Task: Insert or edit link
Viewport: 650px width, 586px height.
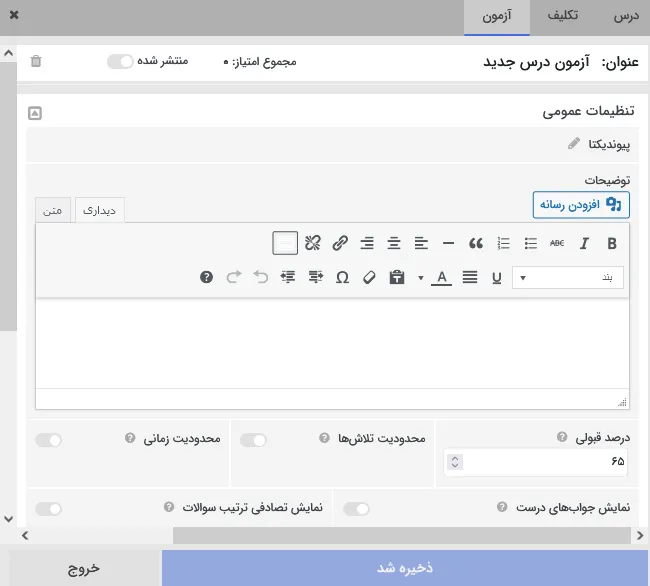Action: (x=340, y=243)
